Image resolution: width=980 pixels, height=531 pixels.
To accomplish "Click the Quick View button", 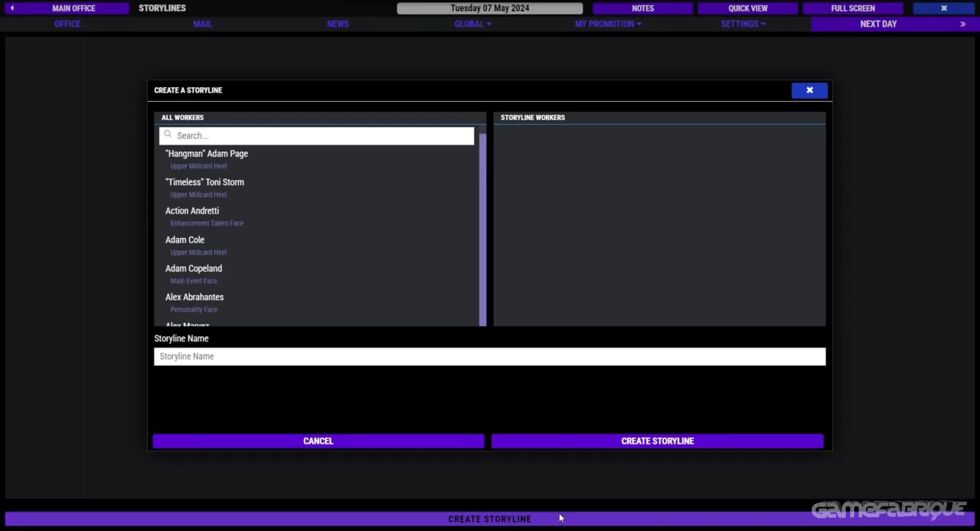I will tap(747, 8).
